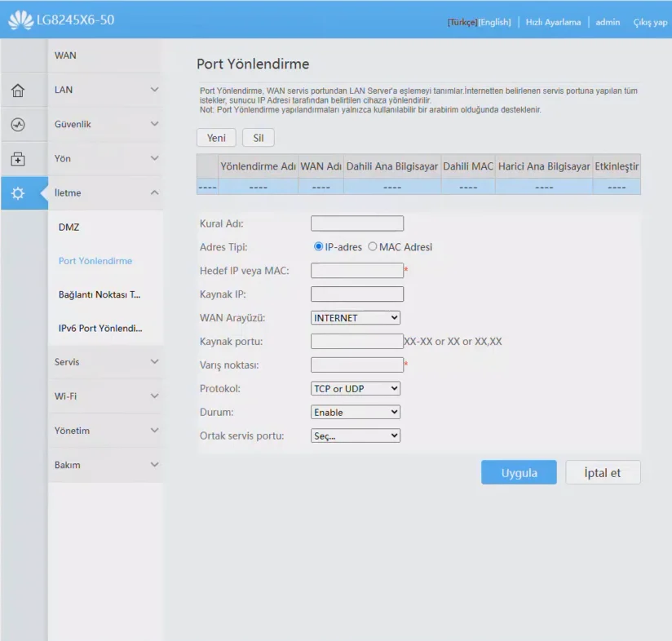Open the WAN Arayüzü INTERNET dropdown
Screen dimensions: 672x641
coord(356,317)
